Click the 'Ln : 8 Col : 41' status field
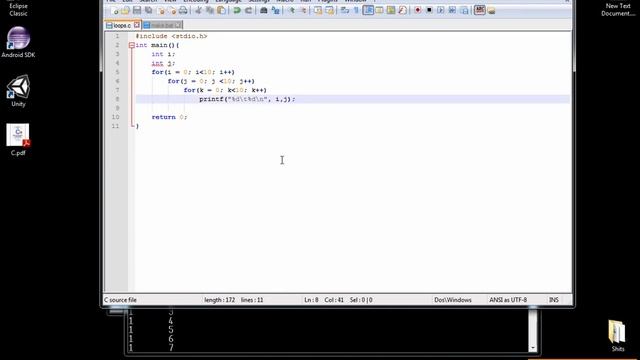Image resolution: width=640 pixels, height=360 pixels. pos(324,300)
